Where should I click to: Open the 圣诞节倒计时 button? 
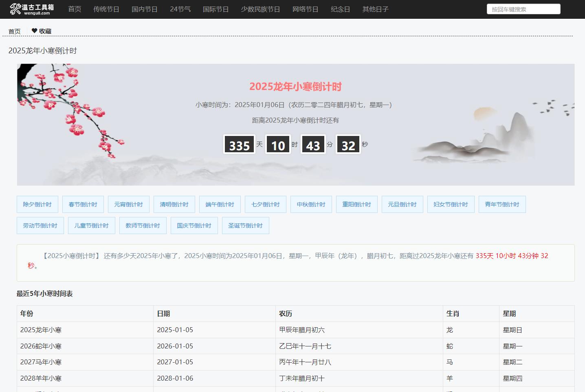coord(245,226)
